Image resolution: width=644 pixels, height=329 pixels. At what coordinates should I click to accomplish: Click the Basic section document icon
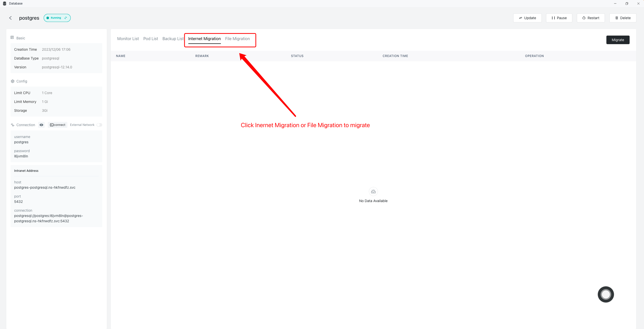[12, 38]
